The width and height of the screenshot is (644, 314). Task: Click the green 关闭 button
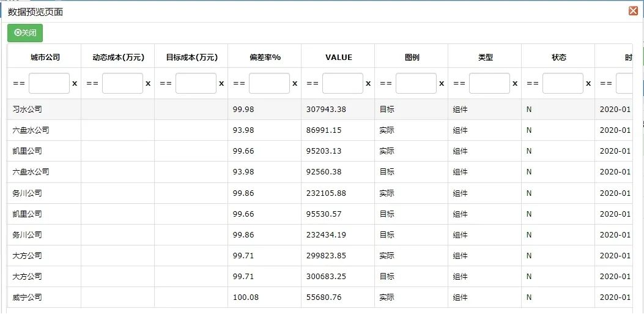[x=25, y=33]
